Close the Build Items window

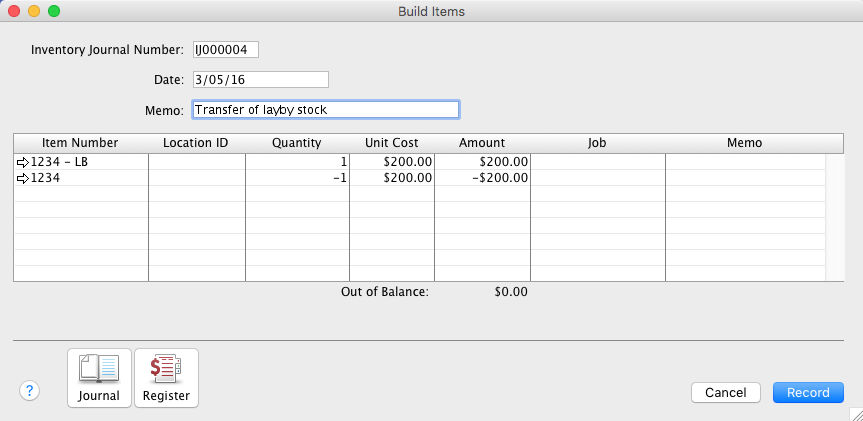[14, 12]
